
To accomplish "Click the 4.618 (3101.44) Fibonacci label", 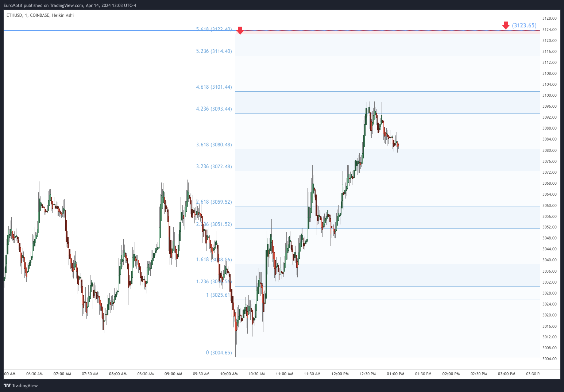I will pyautogui.click(x=214, y=87).
